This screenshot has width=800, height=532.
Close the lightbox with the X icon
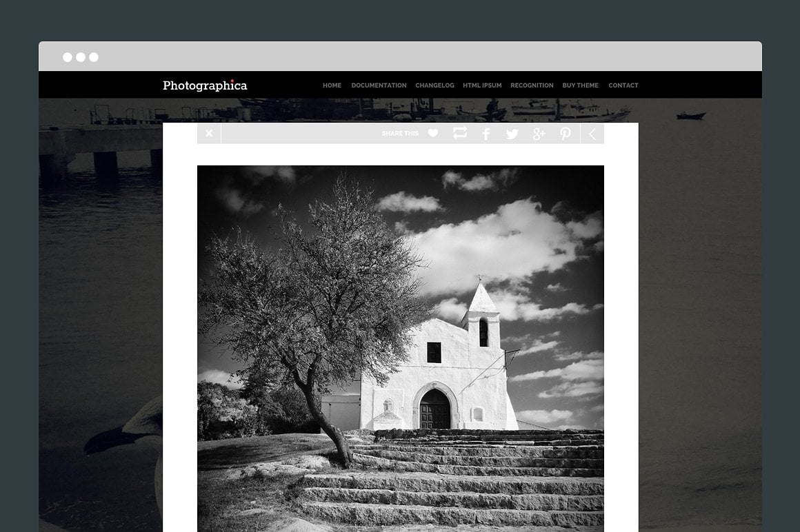209,134
